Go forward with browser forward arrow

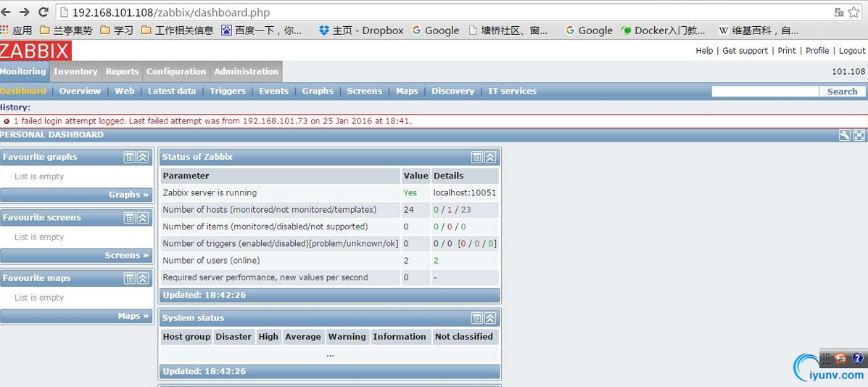[x=24, y=12]
